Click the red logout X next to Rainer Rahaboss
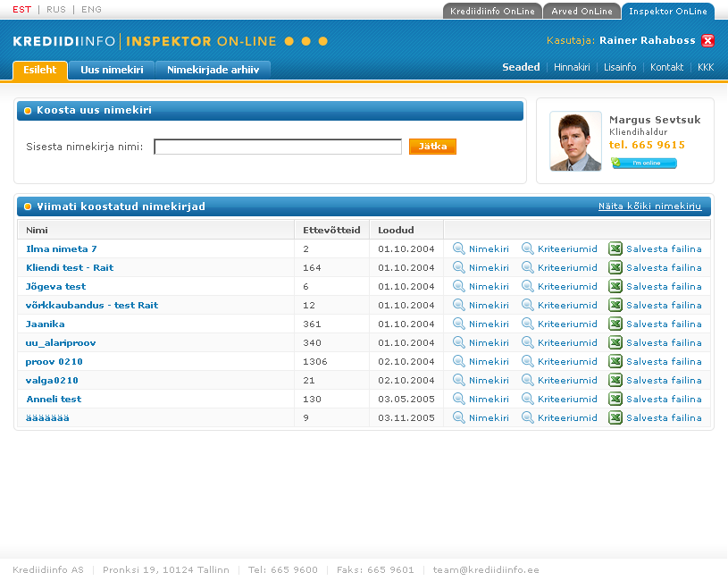 707,41
